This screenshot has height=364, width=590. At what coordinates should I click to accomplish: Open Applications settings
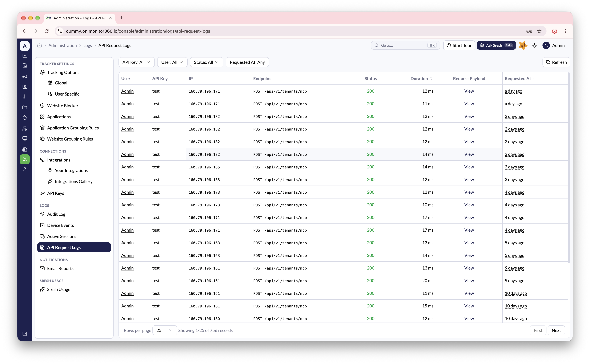[x=74, y=117]
